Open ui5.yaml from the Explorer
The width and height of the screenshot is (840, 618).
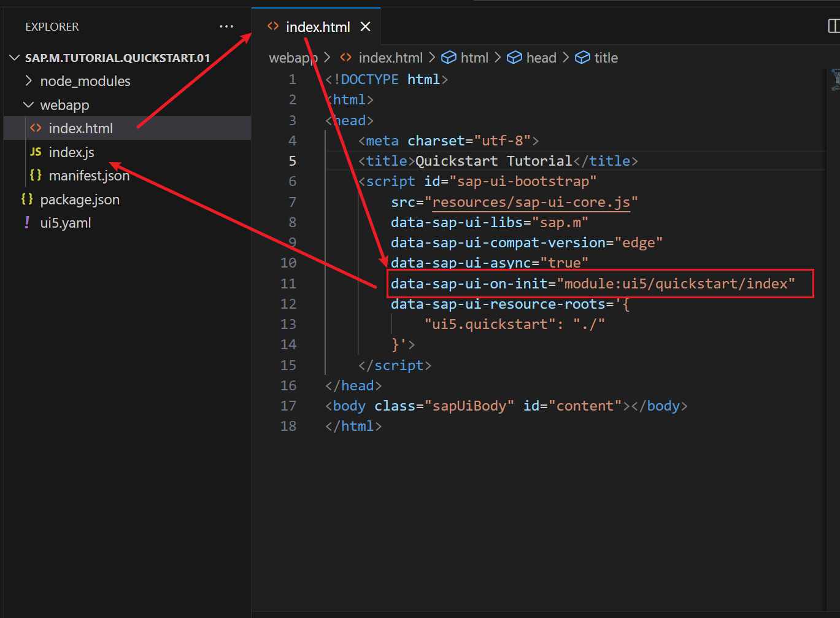tap(66, 223)
